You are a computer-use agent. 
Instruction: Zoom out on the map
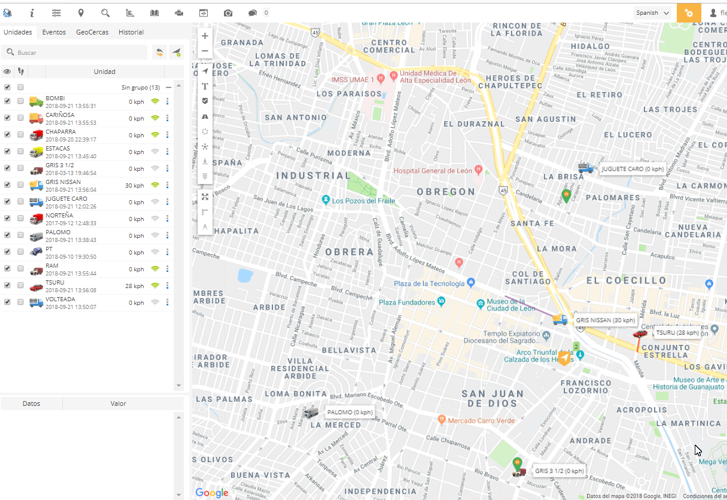pyautogui.click(x=205, y=51)
